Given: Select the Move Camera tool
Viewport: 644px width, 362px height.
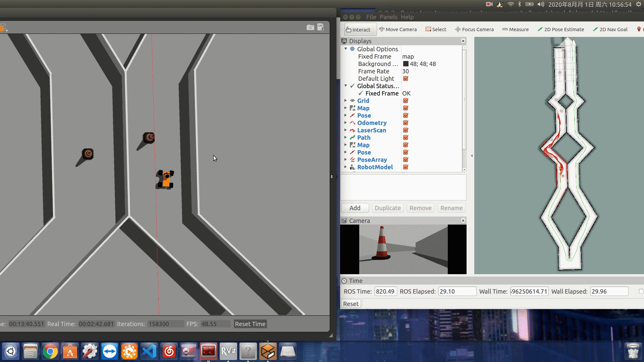Looking at the screenshot, I should (x=398, y=29).
